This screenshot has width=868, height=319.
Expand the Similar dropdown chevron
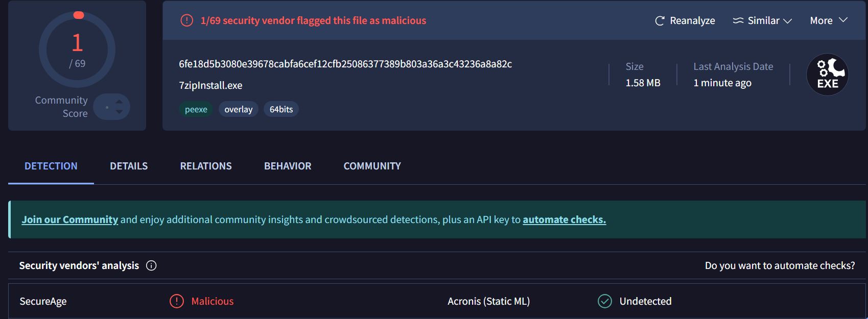[x=788, y=21]
